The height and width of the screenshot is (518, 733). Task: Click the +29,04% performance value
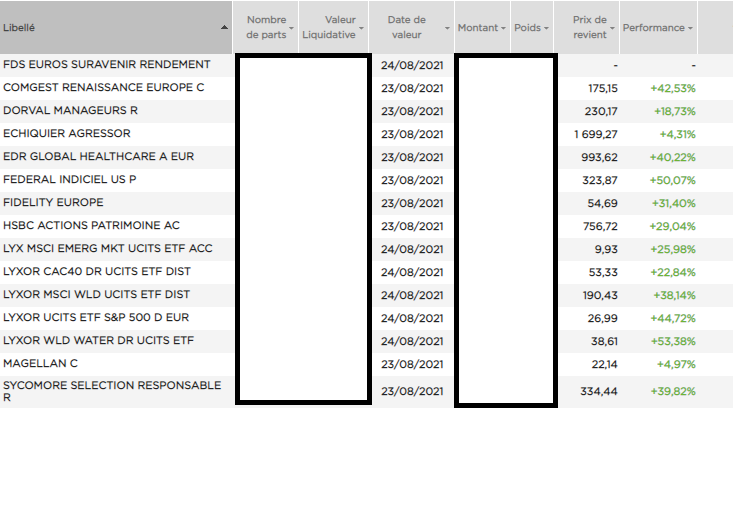672,226
